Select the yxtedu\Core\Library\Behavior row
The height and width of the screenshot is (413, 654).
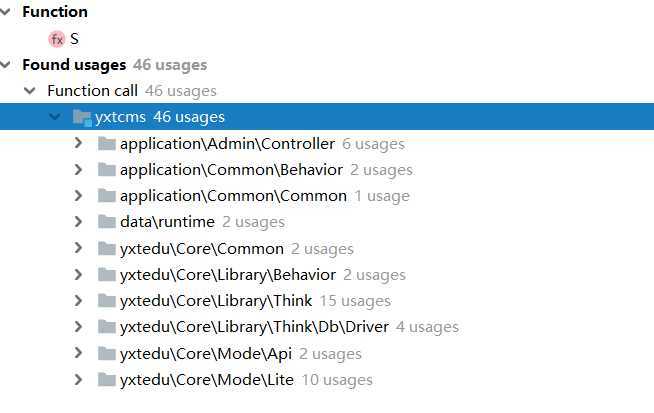(x=231, y=275)
